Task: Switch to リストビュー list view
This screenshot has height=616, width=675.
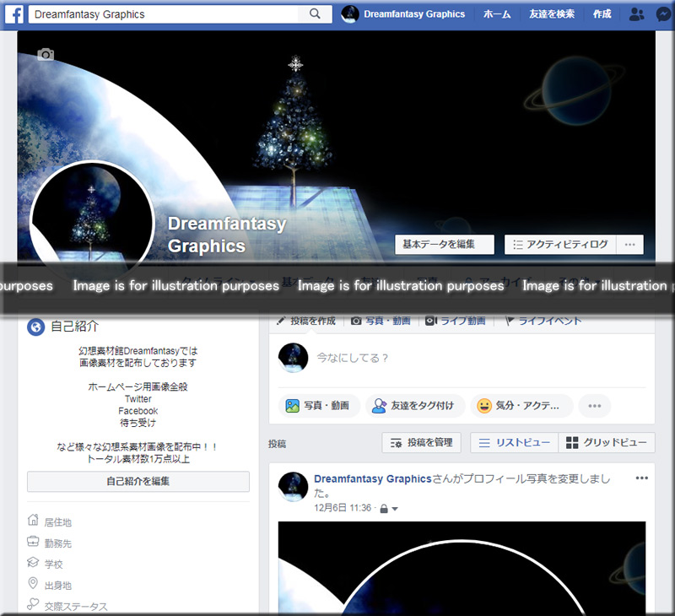Action: [513, 443]
